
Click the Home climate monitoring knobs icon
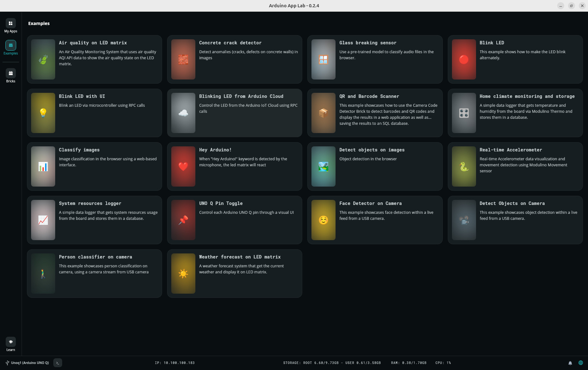pos(464,113)
